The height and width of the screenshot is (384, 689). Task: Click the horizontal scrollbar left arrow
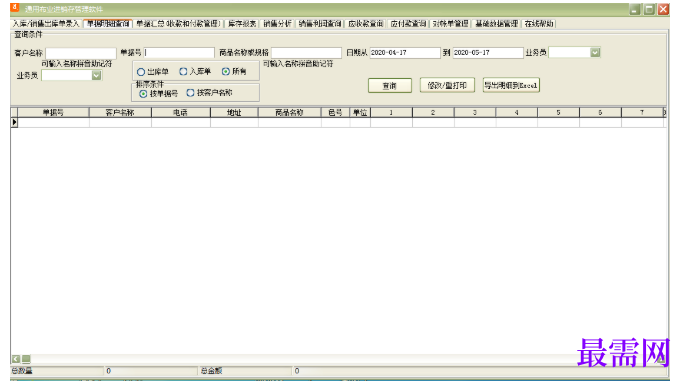point(16,359)
